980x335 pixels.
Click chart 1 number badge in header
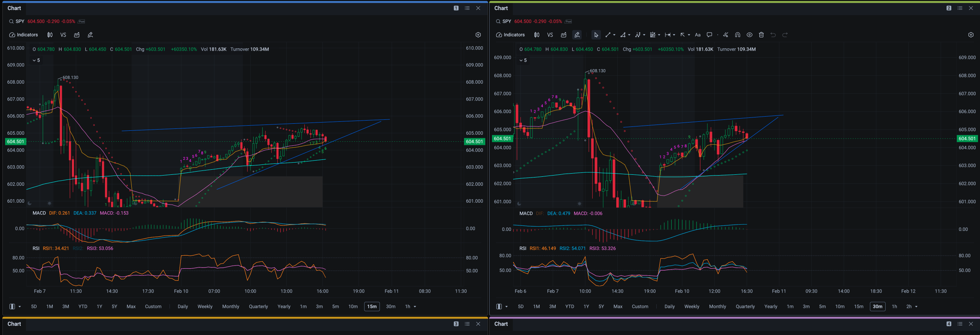tap(456, 8)
